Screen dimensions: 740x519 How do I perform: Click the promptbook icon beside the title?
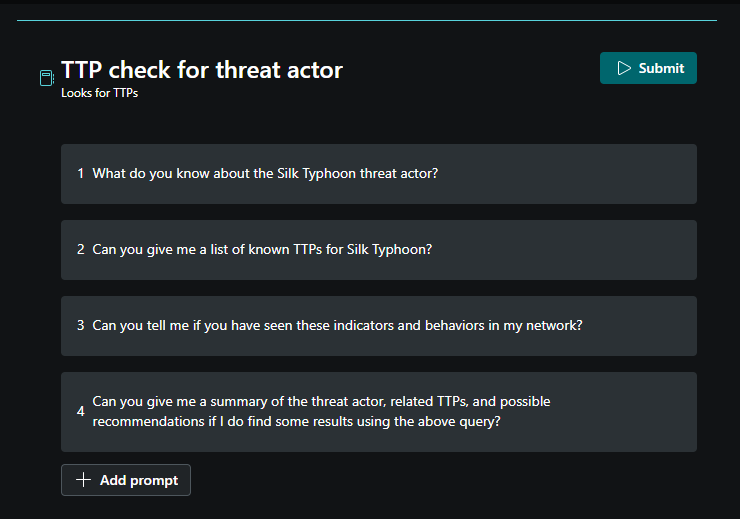click(x=46, y=77)
